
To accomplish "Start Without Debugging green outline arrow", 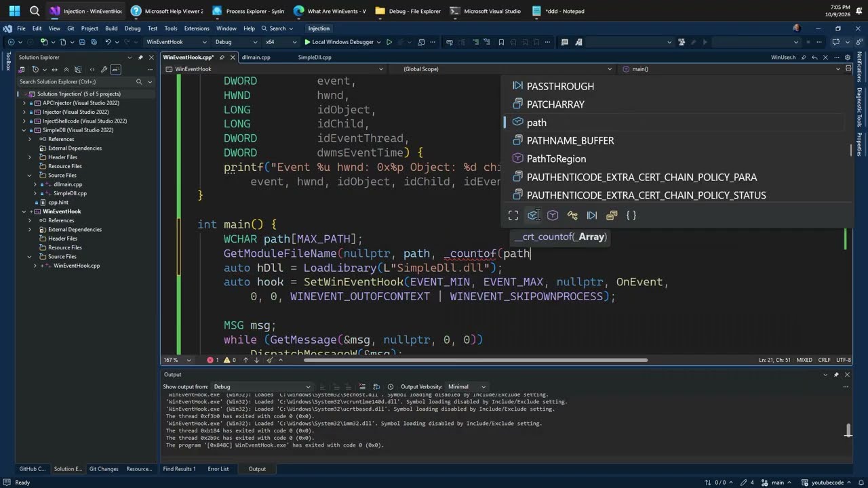I will (389, 42).
